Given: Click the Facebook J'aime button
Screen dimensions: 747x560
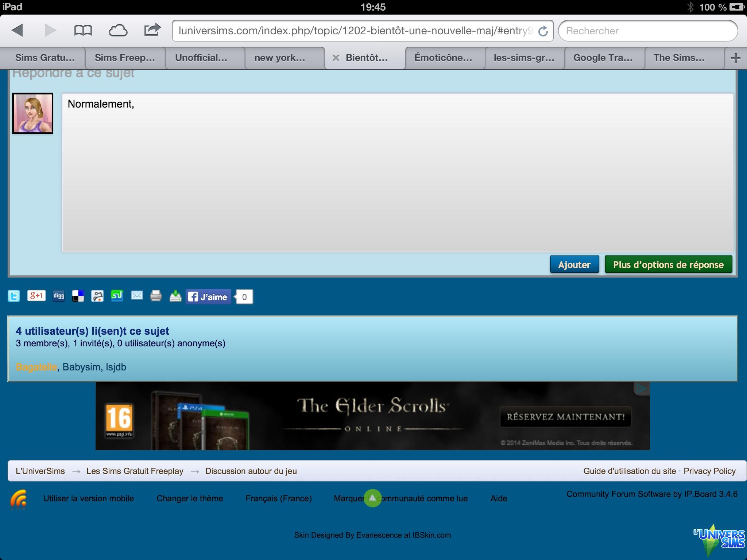Looking at the screenshot, I should (x=208, y=297).
